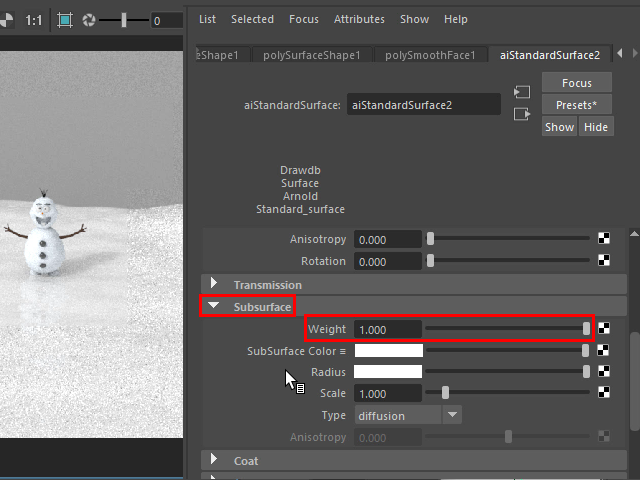640x480 pixels.
Task: Click the Presets* button
Action: 576,105
